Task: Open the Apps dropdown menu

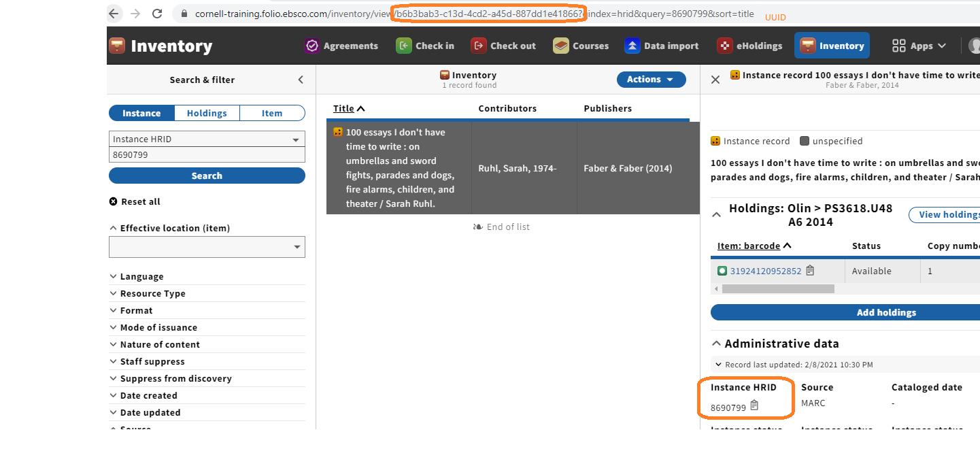Action: pos(919,46)
